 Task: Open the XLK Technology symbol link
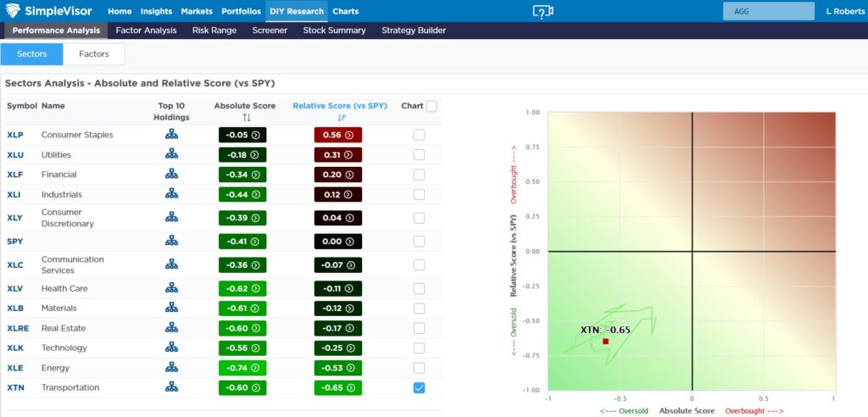pyautogui.click(x=16, y=347)
